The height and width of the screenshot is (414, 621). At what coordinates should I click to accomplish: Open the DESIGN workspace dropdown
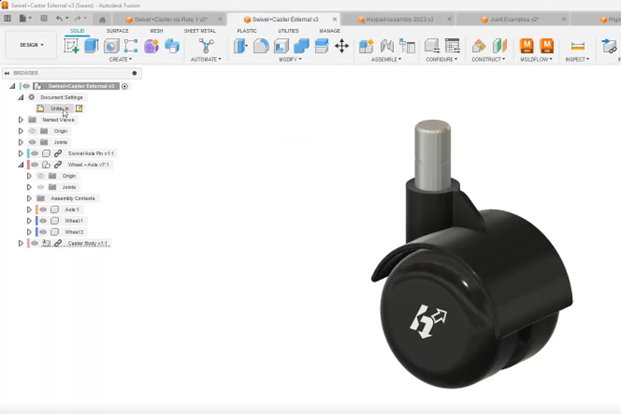pos(30,45)
